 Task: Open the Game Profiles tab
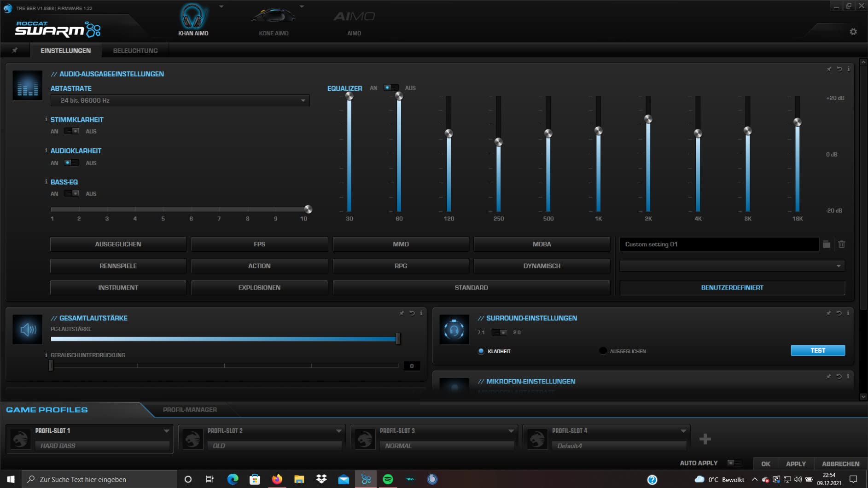click(47, 410)
